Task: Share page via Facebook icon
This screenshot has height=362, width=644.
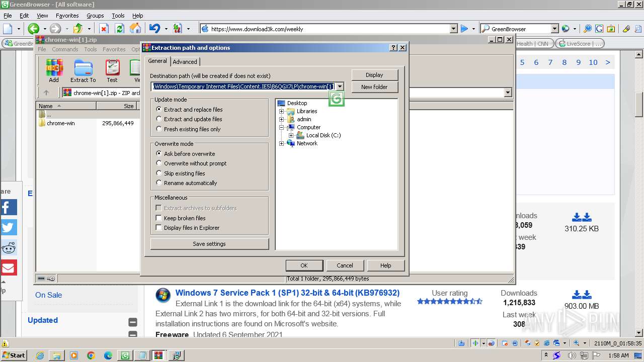Action: [8, 207]
